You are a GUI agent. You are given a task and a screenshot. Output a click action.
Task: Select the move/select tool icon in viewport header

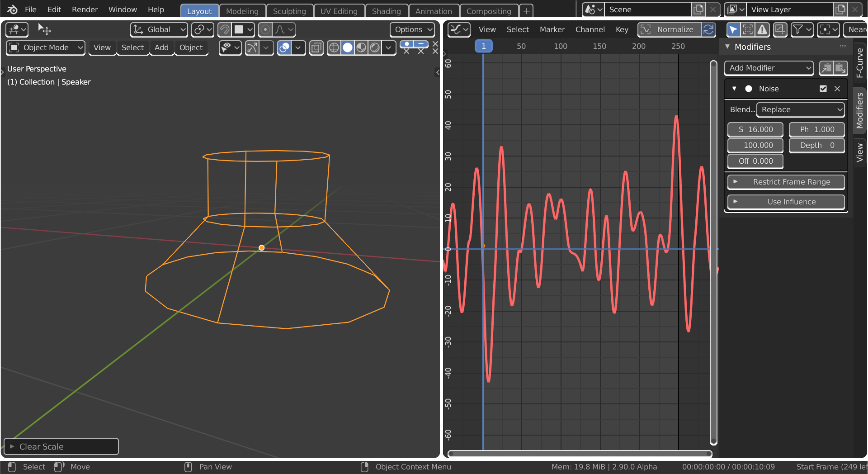44,29
